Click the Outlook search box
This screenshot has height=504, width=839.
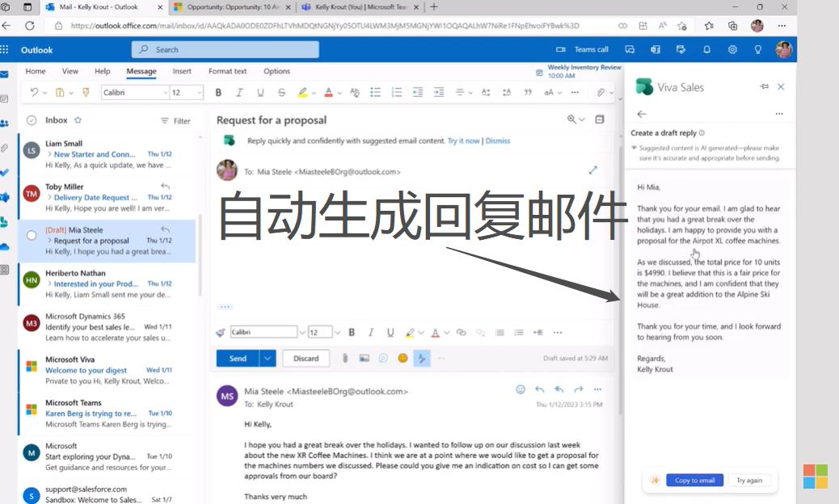pos(226,50)
